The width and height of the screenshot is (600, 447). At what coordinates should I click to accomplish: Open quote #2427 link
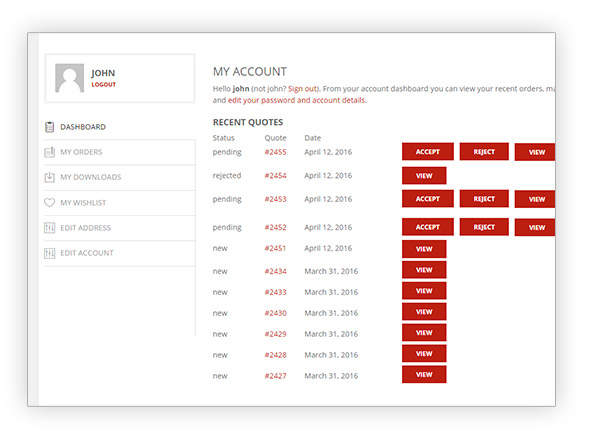tap(276, 376)
